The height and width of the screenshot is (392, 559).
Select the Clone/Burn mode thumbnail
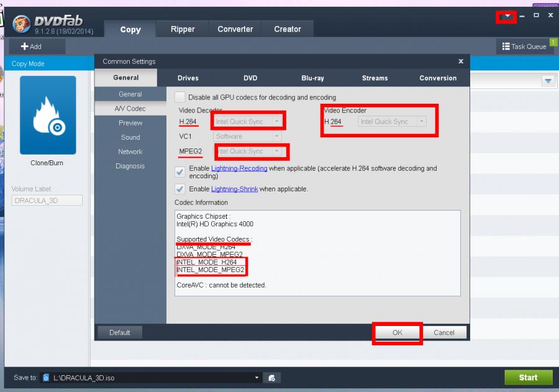tap(48, 115)
